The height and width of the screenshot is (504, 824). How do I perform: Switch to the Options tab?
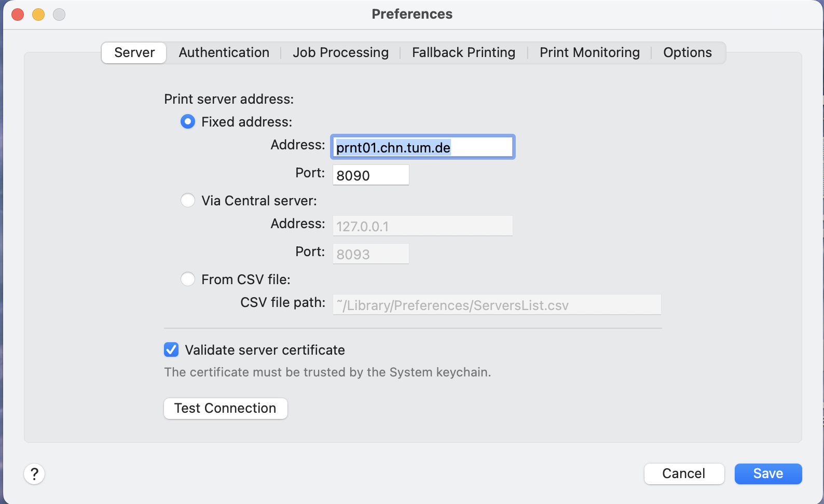coord(687,53)
